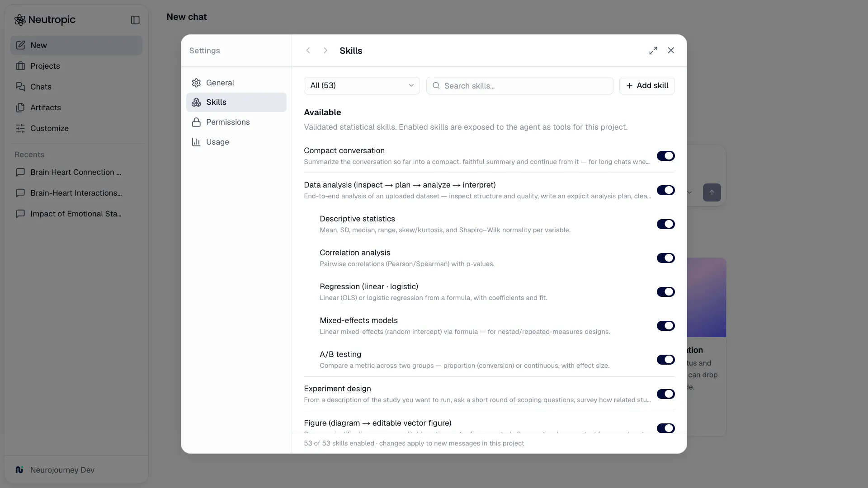This screenshot has width=868, height=488.
Task: Click the General gear icon in Settings
Action: (x=196, y=83)
